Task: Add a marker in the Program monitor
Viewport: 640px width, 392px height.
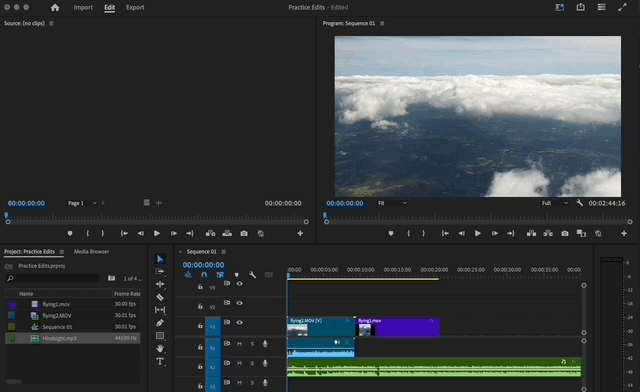Action: pos(391,233)
